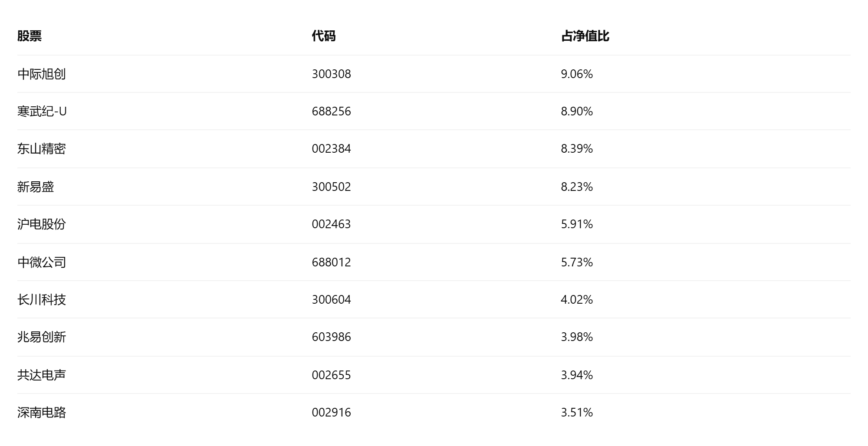Screen dimensions: 868x446
Task: Select stock name 长川科技
Action: 42,300
